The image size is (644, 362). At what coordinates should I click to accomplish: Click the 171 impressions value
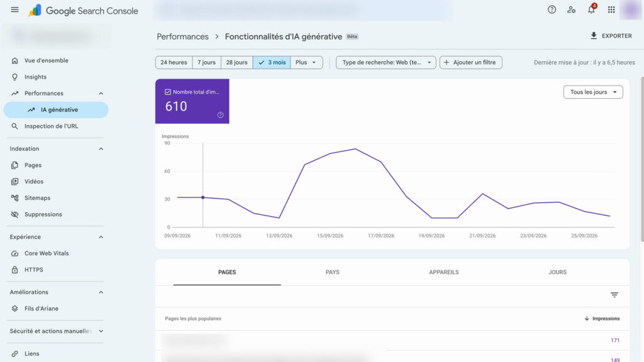[615, 340]
